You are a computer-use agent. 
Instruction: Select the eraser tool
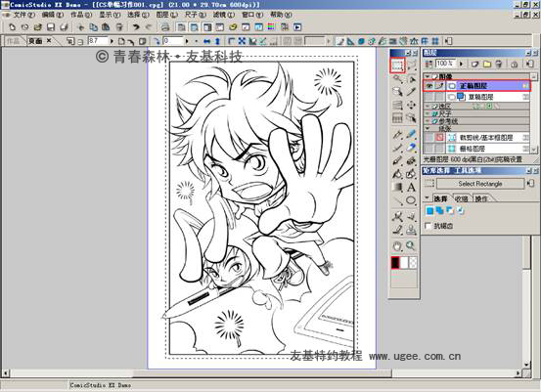coord(411,148)
